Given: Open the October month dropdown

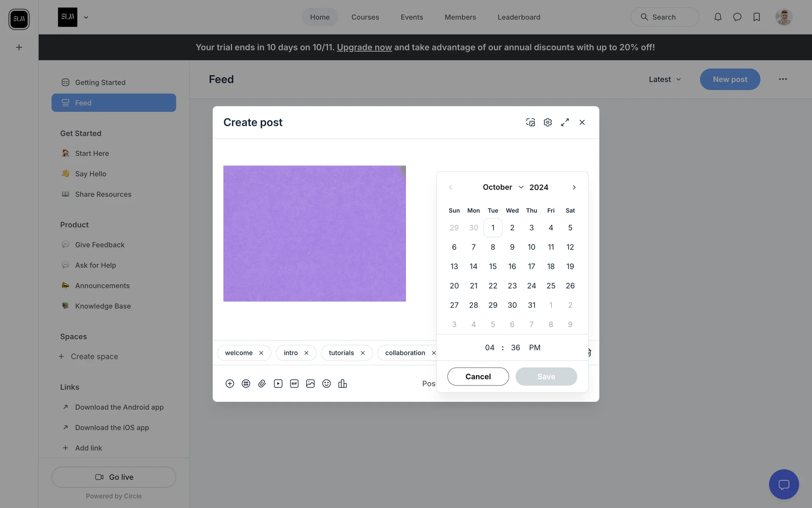Looking at the screenshot, I should 503,187.
